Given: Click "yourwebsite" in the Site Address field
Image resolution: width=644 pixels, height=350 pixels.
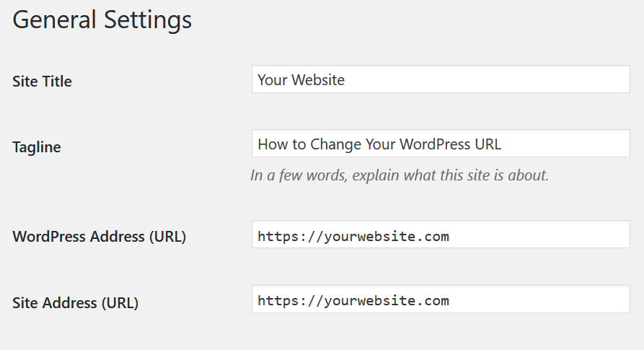Looking at the screenshot, I should click(x=370, y=301).
